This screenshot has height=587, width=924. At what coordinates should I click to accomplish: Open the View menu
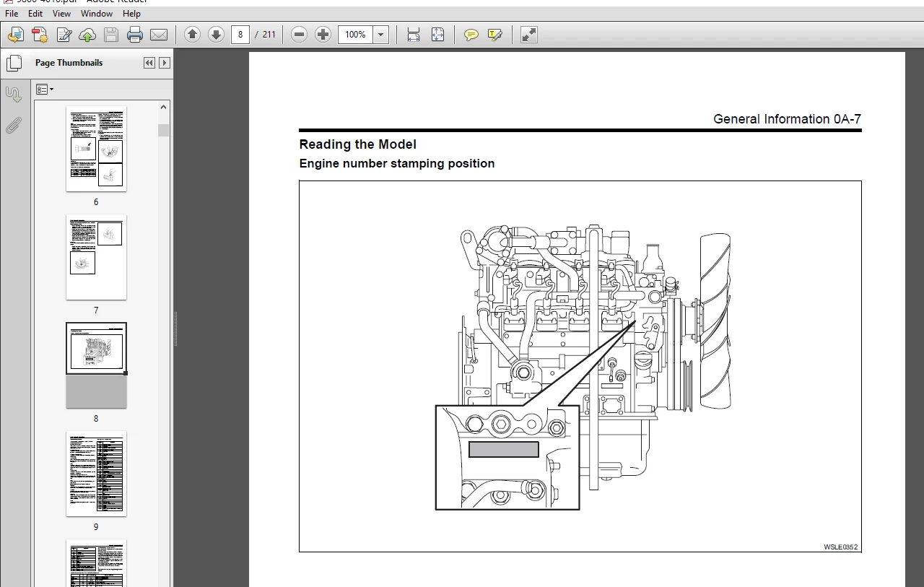[62, 14]
